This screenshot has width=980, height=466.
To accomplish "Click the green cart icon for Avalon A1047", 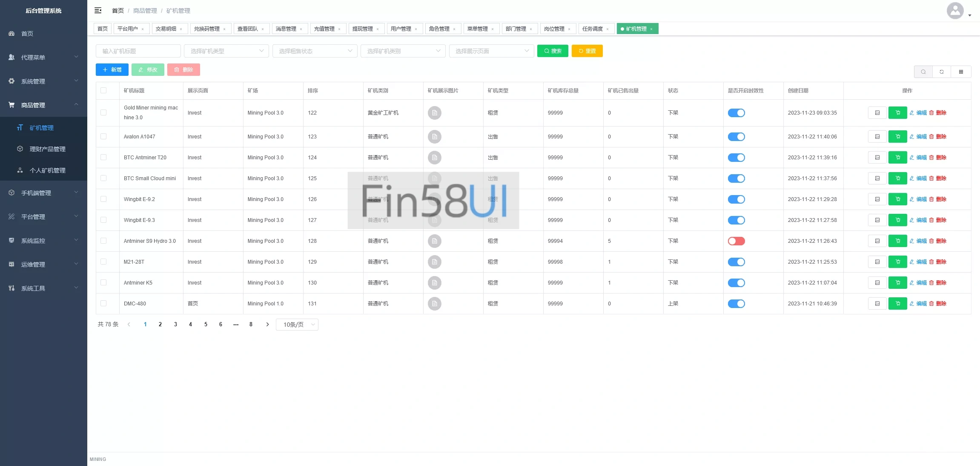I will pos(897,137).
